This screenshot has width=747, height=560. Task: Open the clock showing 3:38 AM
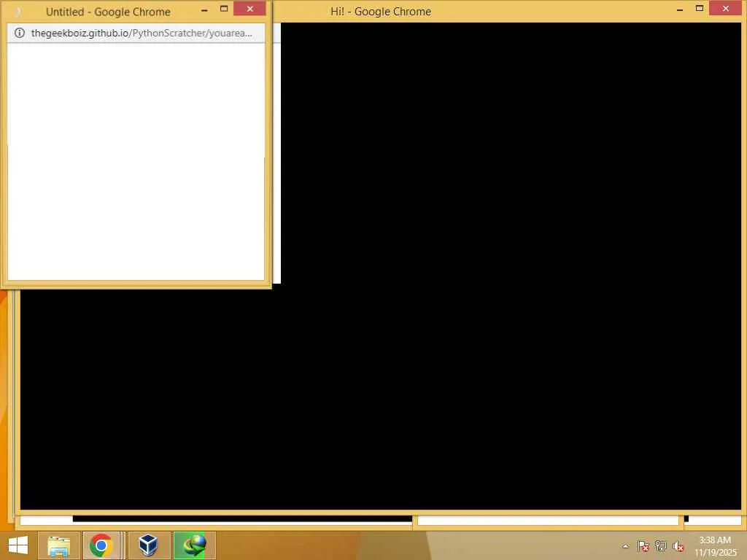click(715, 546)
